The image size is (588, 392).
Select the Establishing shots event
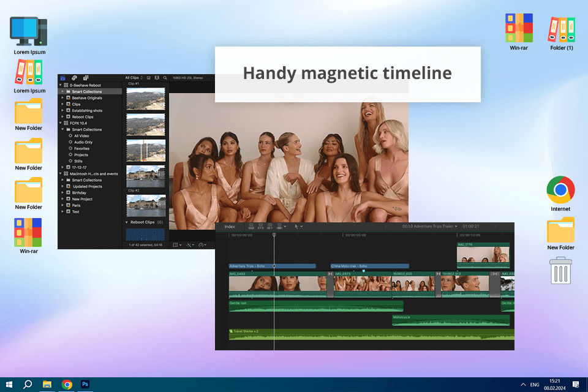point(86,111)
